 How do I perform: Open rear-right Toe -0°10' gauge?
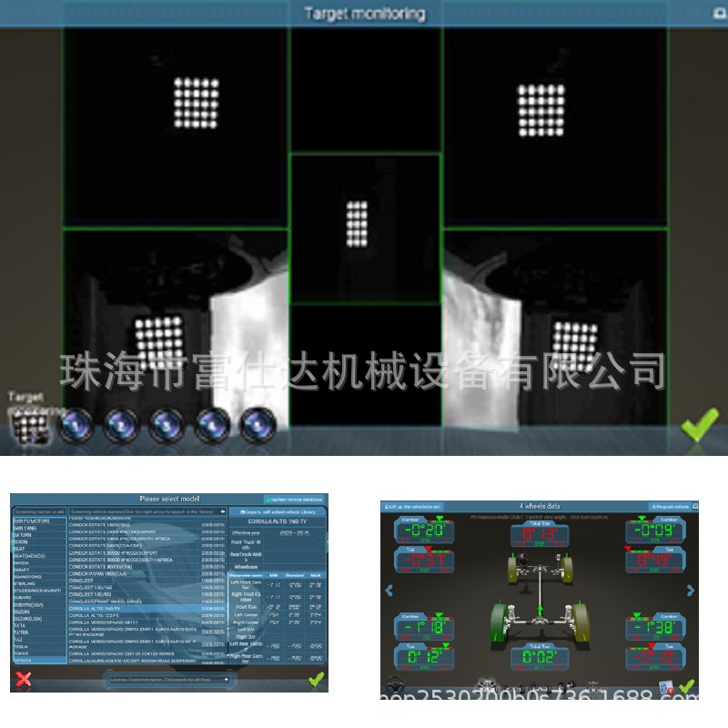pos(655,656)
